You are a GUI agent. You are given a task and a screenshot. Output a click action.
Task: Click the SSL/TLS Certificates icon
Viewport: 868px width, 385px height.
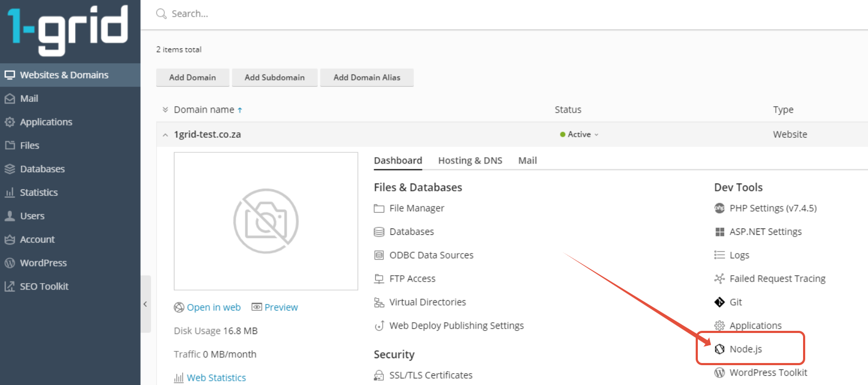(x=379, y=375)
